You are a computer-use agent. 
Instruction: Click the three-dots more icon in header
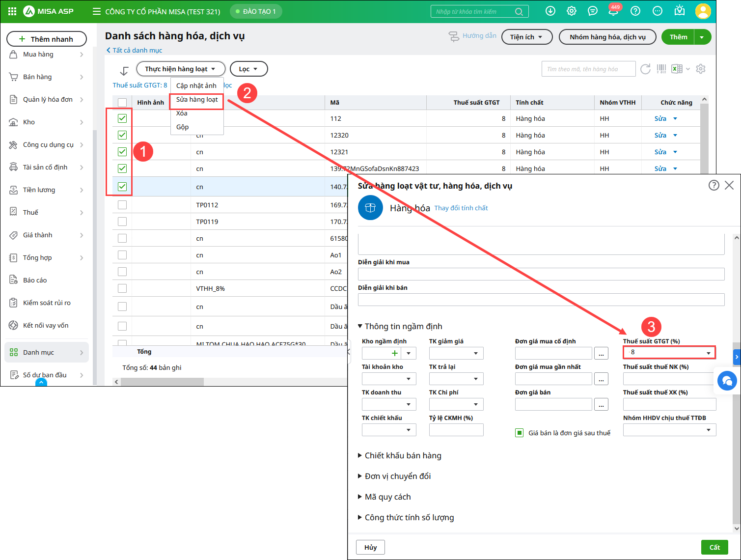(x=658, y=11)
